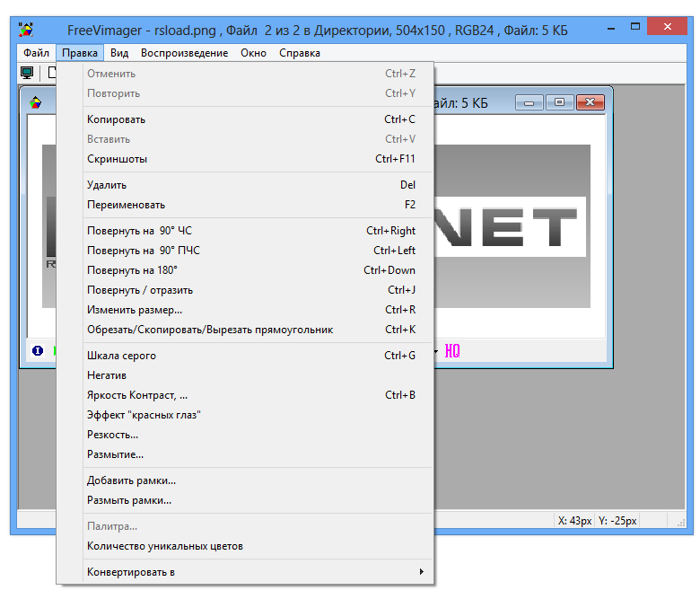
Task: Open the Окно menu
Action: (254, 53)
